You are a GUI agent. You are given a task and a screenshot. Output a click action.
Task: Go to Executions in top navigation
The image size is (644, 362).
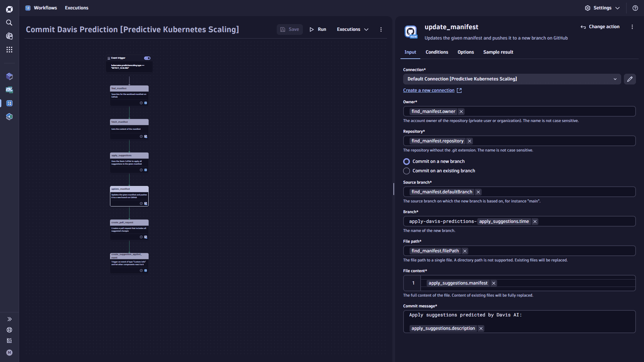tap(76, 8)
